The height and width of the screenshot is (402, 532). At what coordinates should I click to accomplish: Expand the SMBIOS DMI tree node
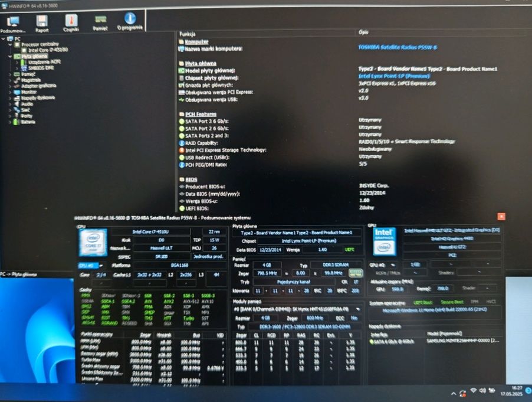(x=17, y=68)
